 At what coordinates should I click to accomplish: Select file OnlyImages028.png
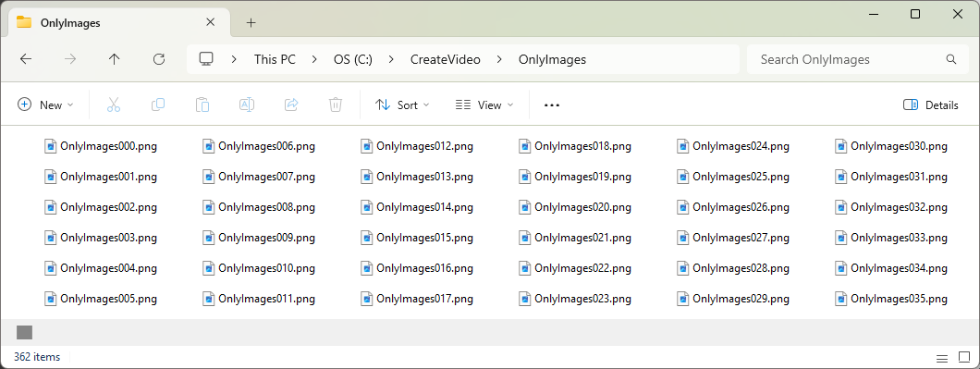[x=733, y=268]
